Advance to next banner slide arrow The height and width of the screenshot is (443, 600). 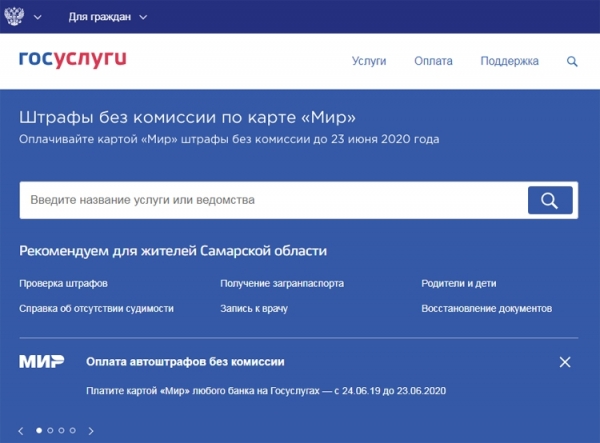click(91, 431)
